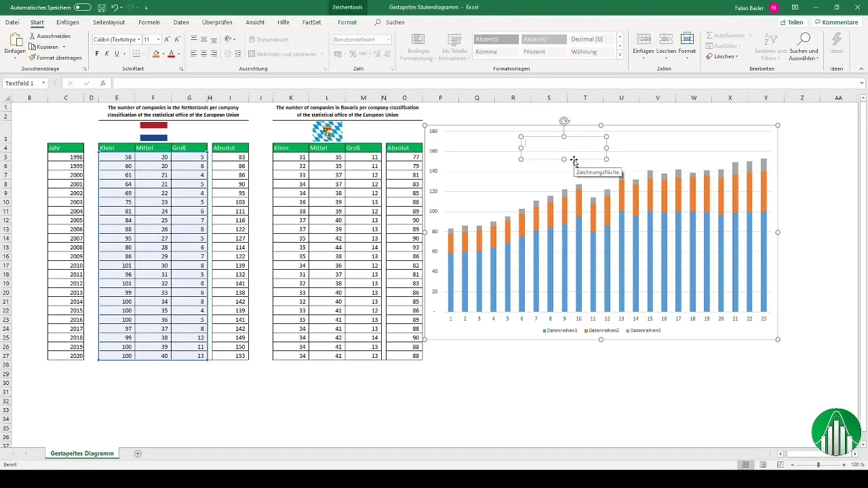Increase font size with larger A
This screenshot has height=488, width=868.
[168, 39]
